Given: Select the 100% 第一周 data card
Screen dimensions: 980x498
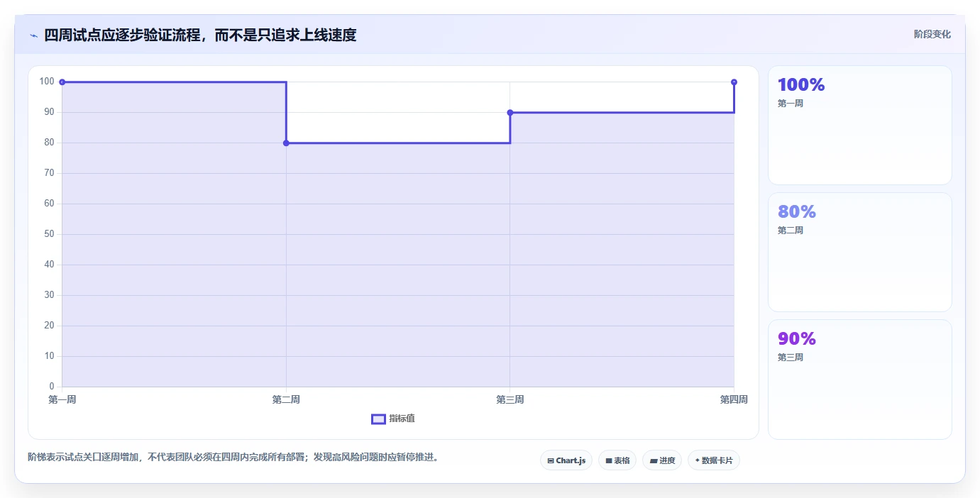Looking at the screenshot, I should click(x=859, y=126).
